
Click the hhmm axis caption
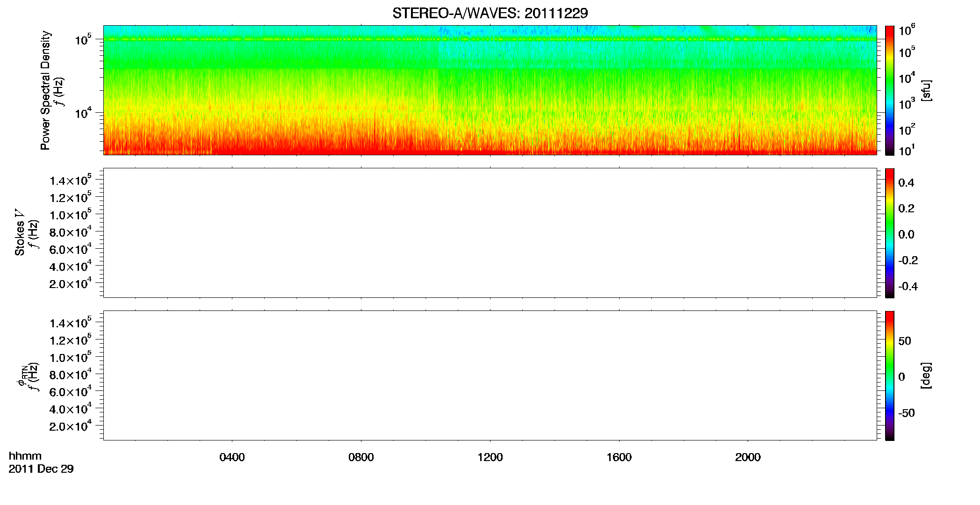[25, 456]
